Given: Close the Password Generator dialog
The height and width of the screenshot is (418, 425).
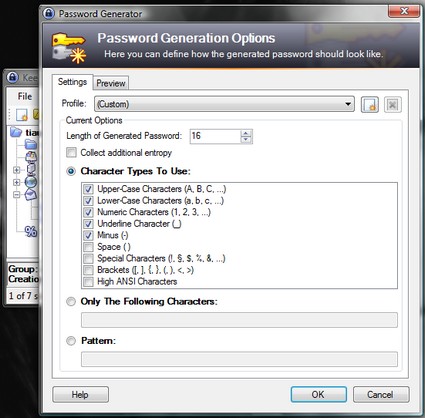Looking at the screenshot, I should [x=404, y=12].
